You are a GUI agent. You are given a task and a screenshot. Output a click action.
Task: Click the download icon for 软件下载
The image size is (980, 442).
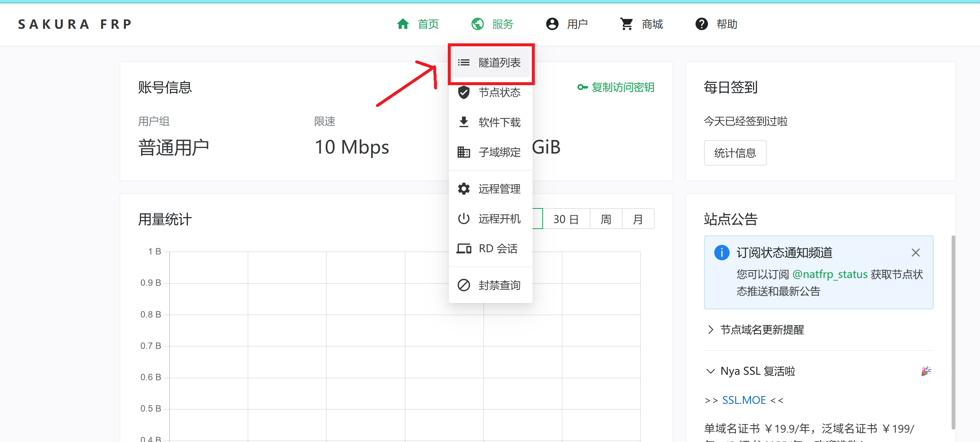[x=463, y=122]
